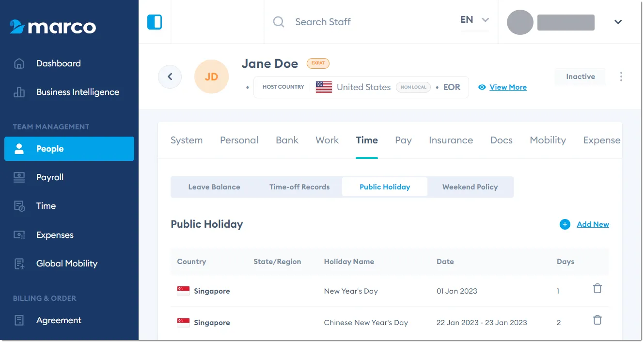The image size is (644, 343).
Task: Open the Bank tab
Action: pyautogui.click(x=287, y=140)
